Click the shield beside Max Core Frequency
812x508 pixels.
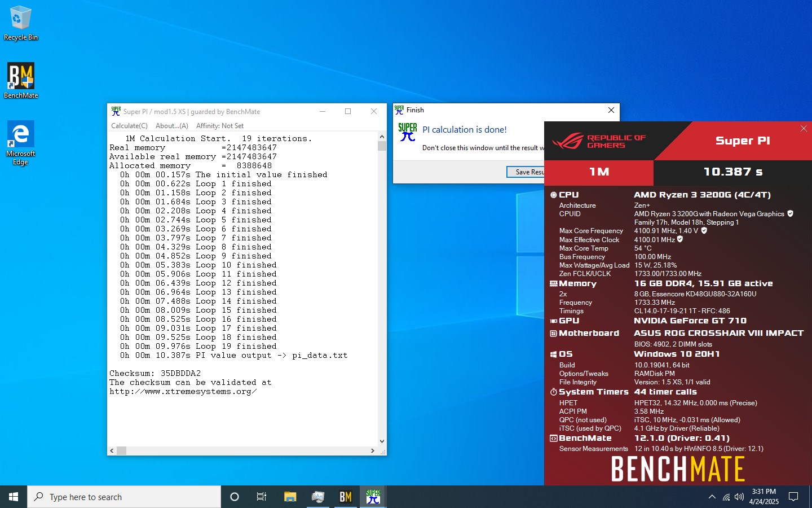click(704, 230)
